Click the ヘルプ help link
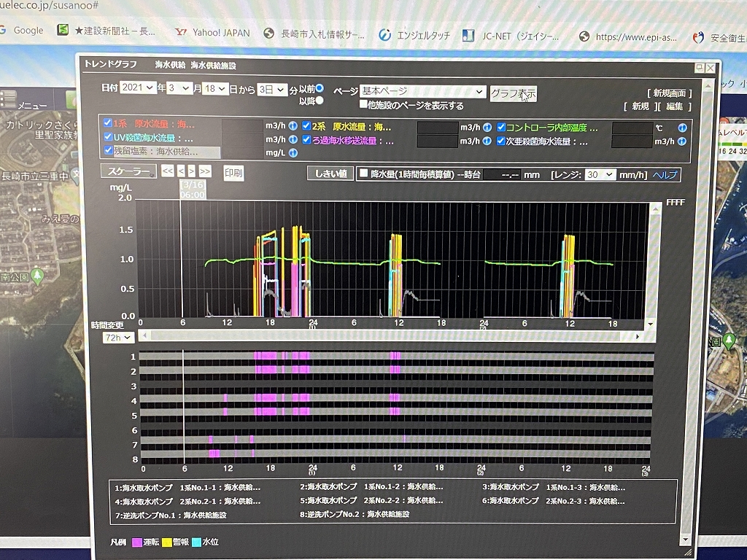747x560 pixels. (665, 175)
